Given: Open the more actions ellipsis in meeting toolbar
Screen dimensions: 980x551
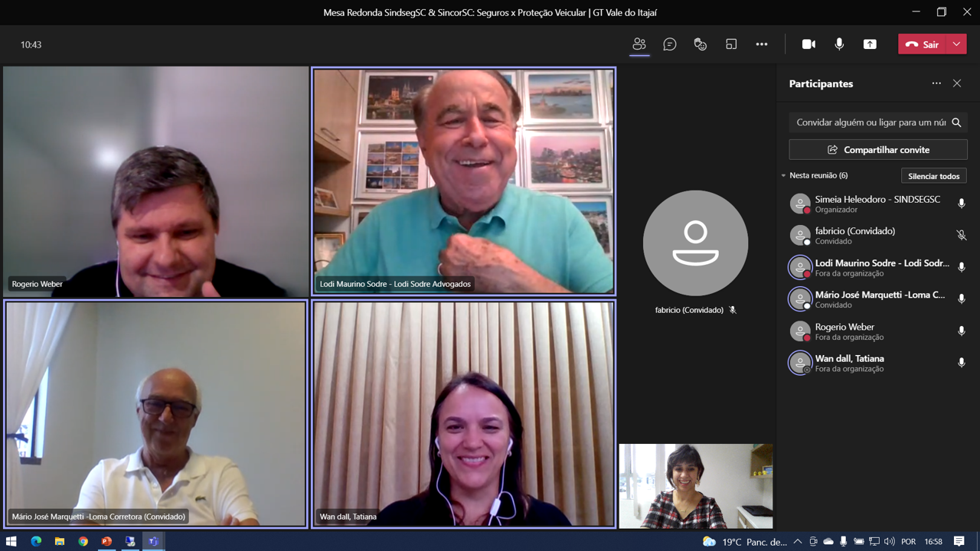Looking at the screenshot, I should 762,44.
